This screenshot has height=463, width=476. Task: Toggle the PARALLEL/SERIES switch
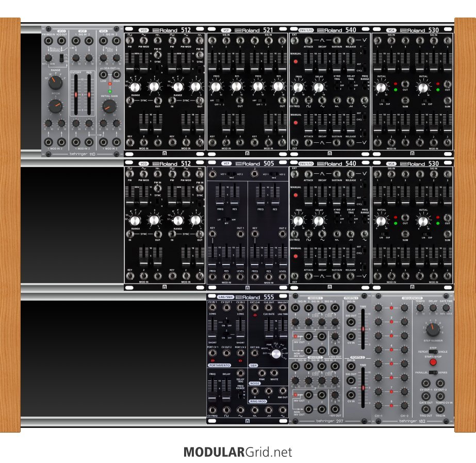point(433,372)
